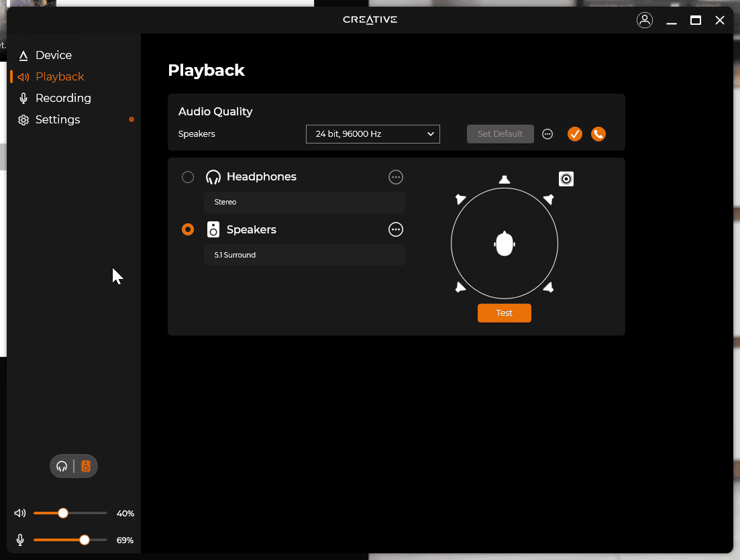Click the subwoofer icon beside speaker diagram
This screenshot has height=560, width=740.
tap(566, 179)
